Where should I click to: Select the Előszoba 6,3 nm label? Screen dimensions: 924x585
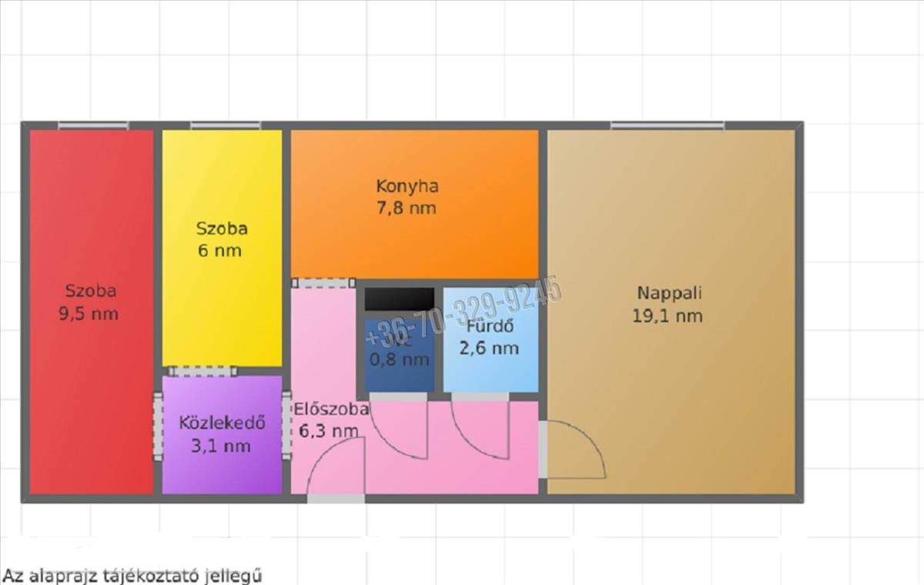(330, 420)
